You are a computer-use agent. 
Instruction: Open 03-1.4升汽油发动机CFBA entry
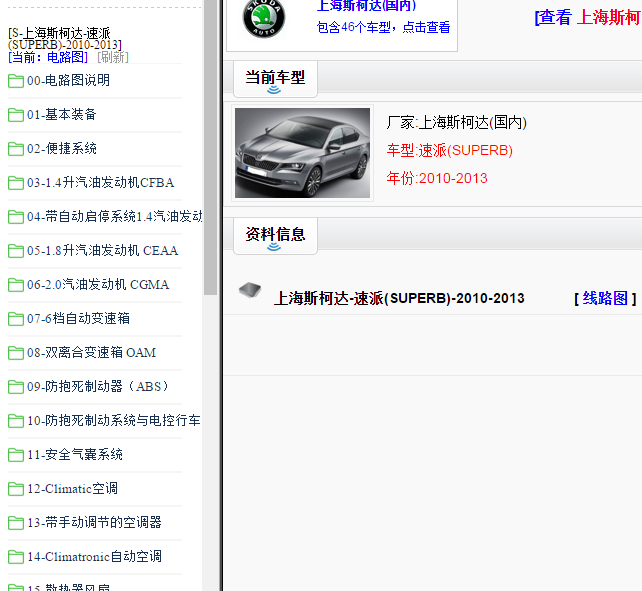pos(101,182)
